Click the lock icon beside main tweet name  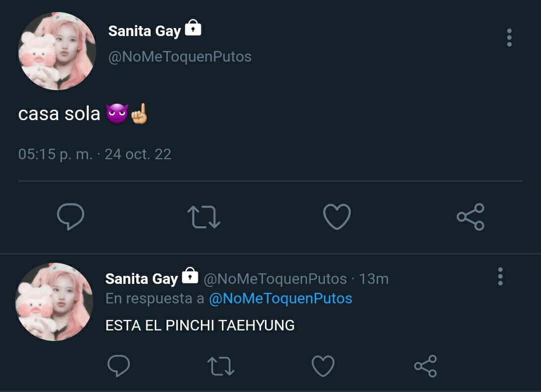click(x=193, y=28)
